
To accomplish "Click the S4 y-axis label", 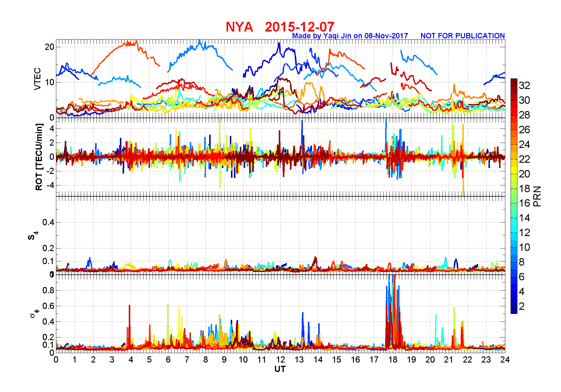I will tap(33, 236).
